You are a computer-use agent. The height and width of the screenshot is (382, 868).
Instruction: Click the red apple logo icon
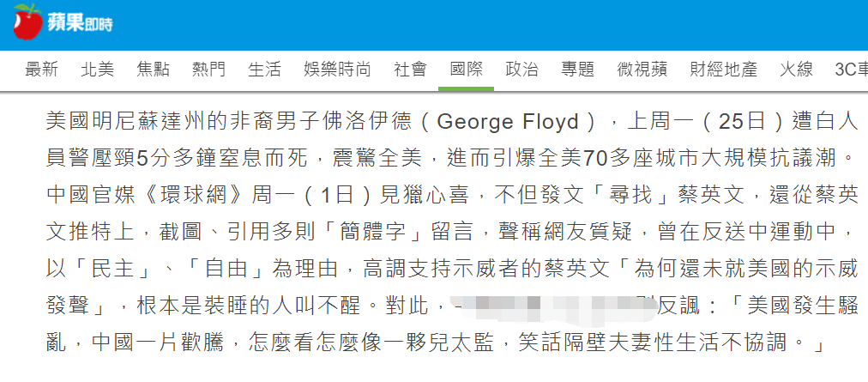pyautogui.click(x=28, y=21)
